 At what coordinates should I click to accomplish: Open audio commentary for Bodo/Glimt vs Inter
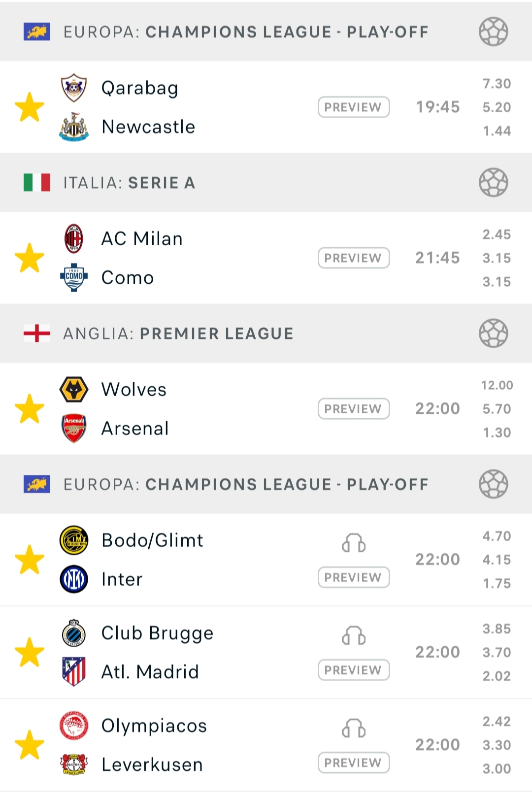coord(354,543)
